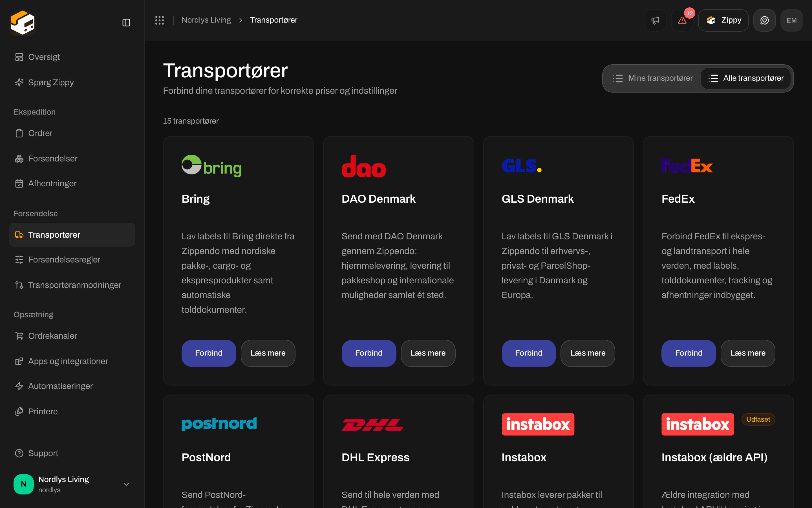Open Spørg Zippy in the sidebar
The width and height of the screenshot is (812, 508).
(x=72, y=82)
